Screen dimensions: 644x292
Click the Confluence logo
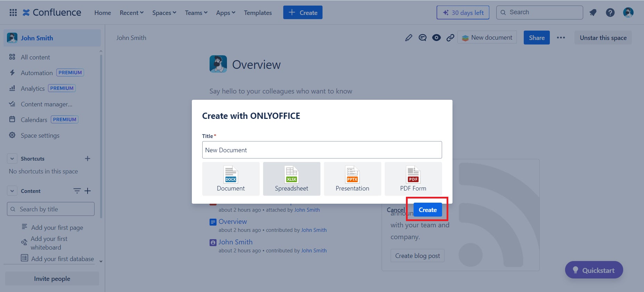click(52, 13)
